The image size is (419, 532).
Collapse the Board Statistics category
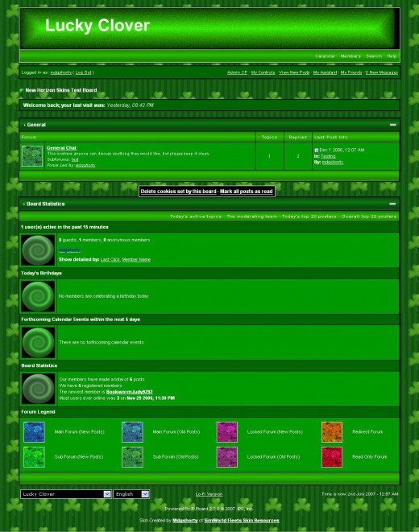[x=392, y=204]
